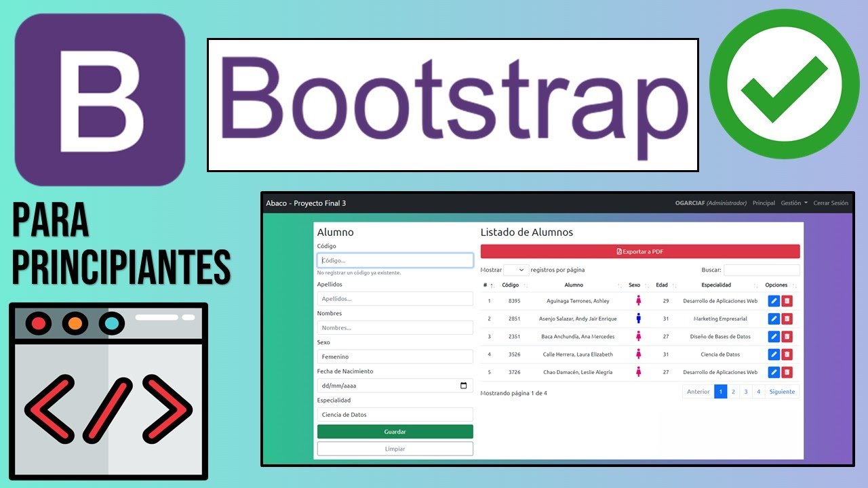The height and width of the screenshot is (488, 868).
Task: Click the green checkmark circle icon
Action: click(x=784, y=85)
